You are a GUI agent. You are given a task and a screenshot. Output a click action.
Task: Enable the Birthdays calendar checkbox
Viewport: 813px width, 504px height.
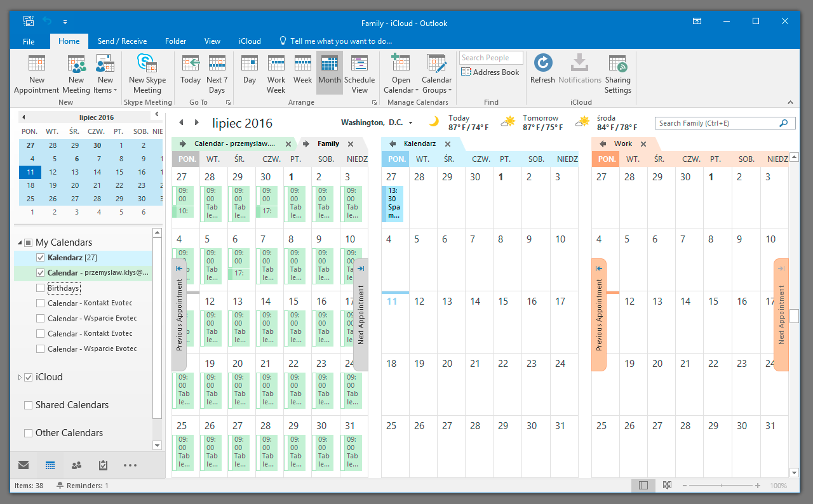tap(41, 288)
